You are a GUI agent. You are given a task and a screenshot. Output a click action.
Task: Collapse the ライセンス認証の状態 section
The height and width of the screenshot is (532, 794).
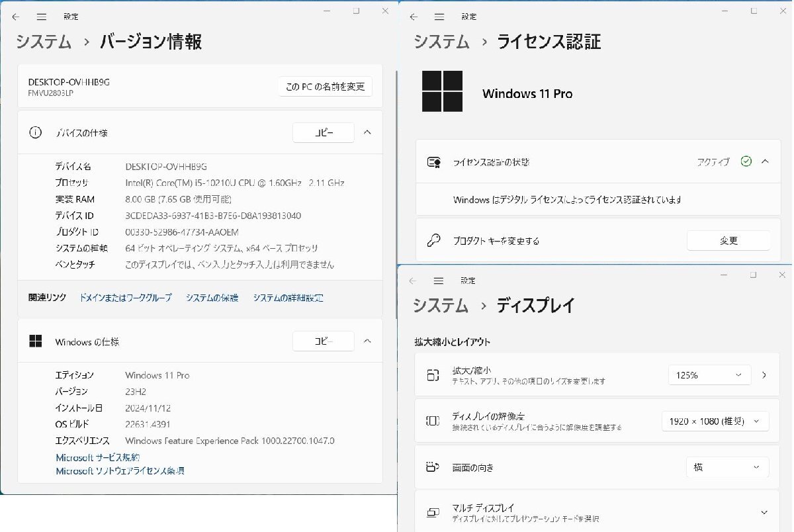[x=765, y=161]
